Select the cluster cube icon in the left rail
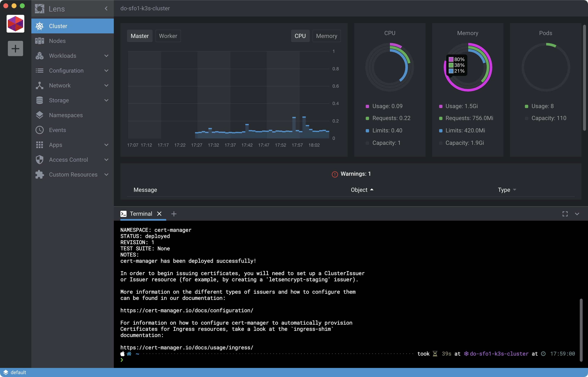 [x=15, y=24]
